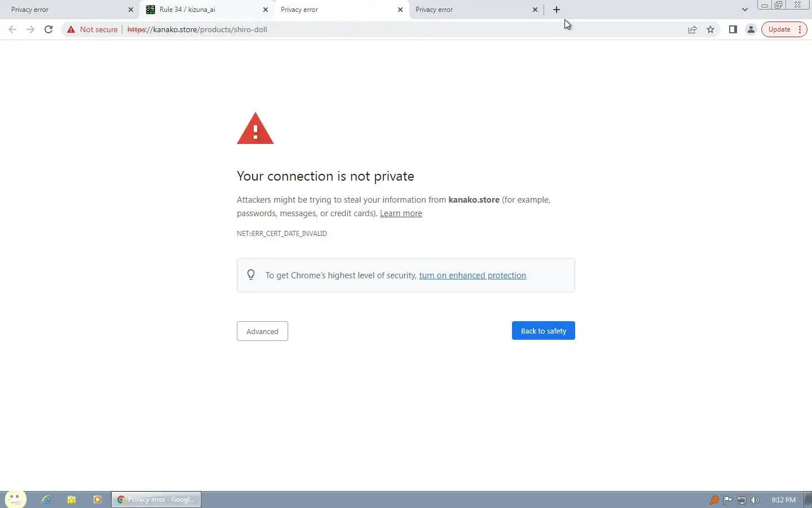The image size is (812, 508).
Task: Close the last Privacy error tab
Action: click(535, 10)
